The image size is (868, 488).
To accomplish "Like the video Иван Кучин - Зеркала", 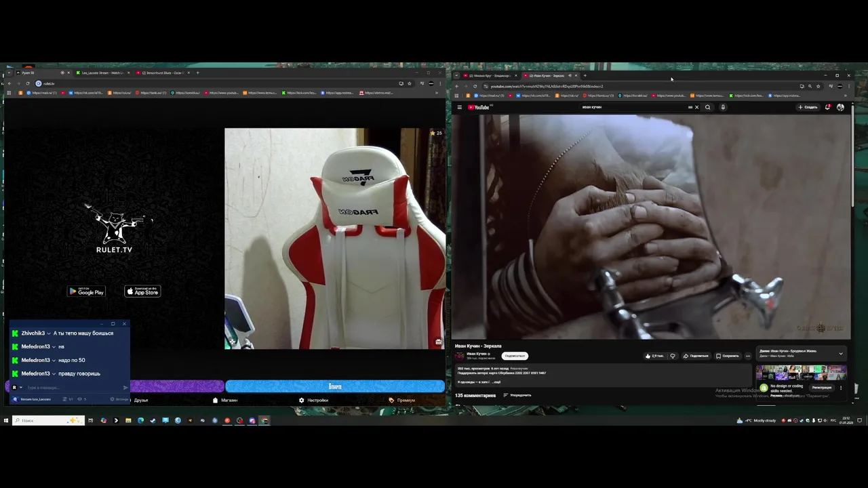I will tap(655, 356).
